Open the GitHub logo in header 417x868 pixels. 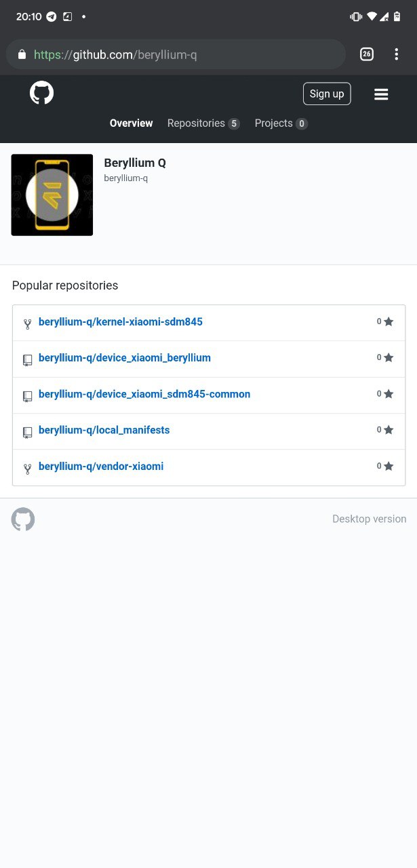click(41, 94)
